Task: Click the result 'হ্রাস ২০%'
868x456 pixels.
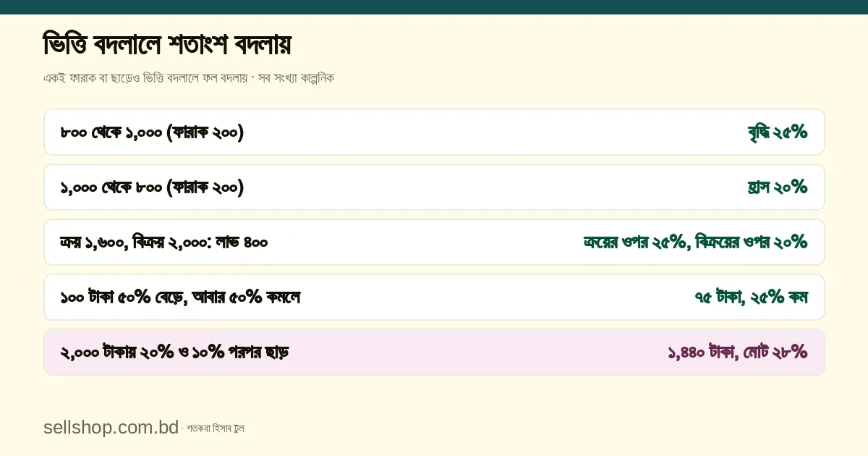Action: (x=778, y=187)
